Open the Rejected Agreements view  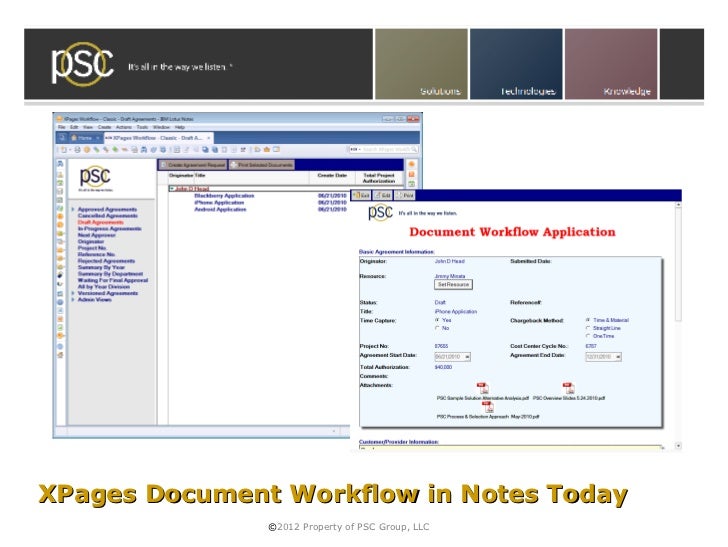click(x=106, y=261)
